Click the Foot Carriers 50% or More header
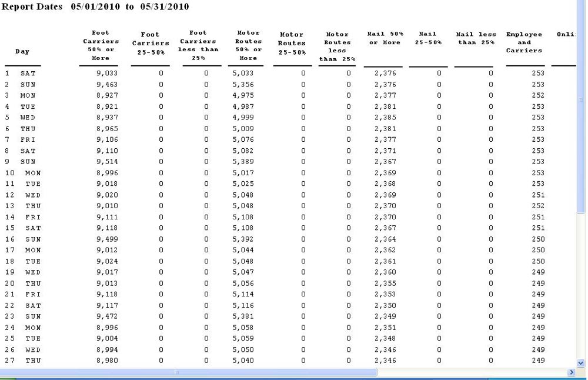This screenshot has height=380, width=588. coord(101,45)
